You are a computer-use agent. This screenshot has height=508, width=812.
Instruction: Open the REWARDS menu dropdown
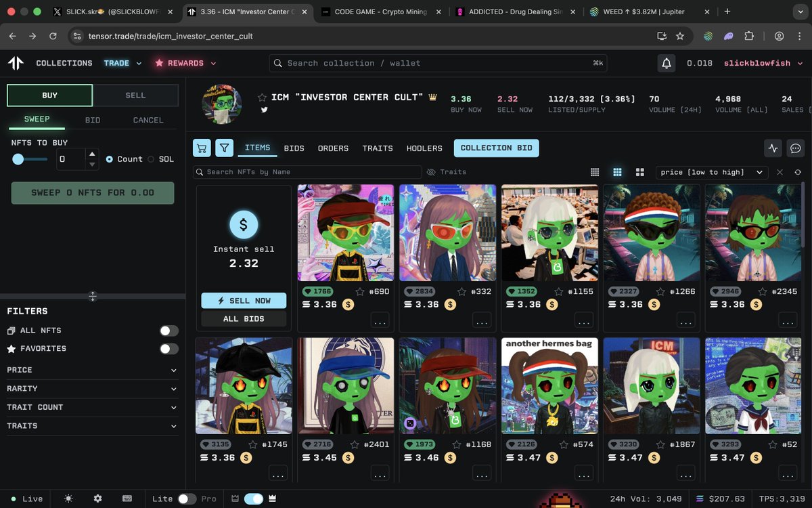(x=185, y=63)
